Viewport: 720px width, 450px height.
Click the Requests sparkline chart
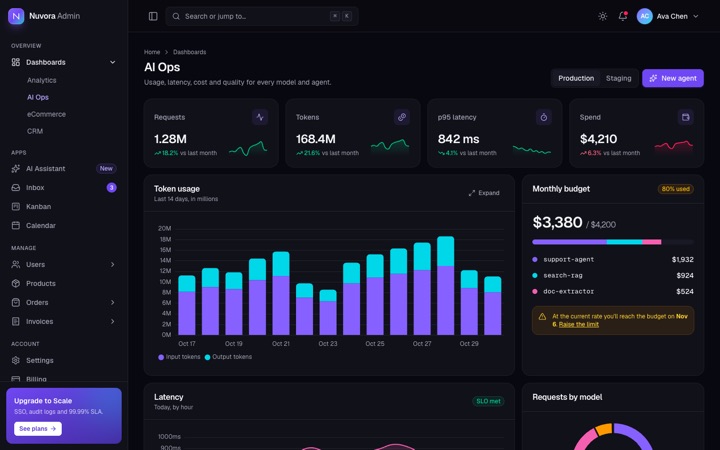(248, 148)
